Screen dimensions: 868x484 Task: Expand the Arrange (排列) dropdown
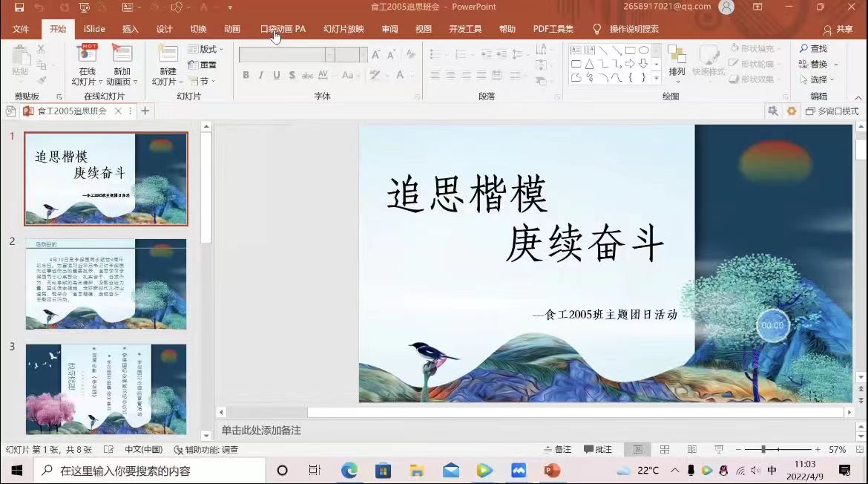(x=677, y=66)
